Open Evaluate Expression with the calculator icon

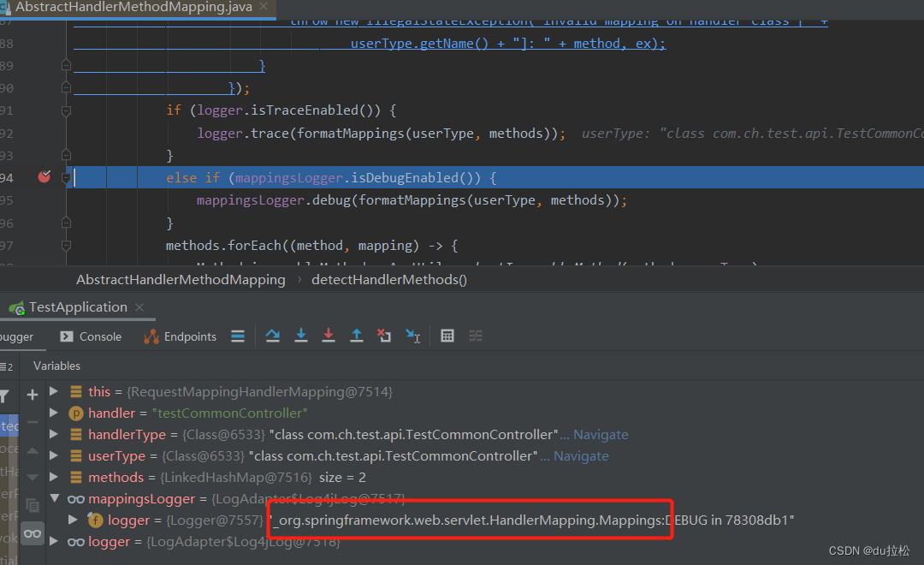point(447,336)
